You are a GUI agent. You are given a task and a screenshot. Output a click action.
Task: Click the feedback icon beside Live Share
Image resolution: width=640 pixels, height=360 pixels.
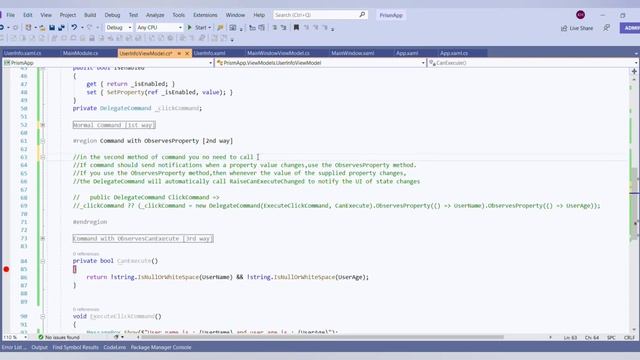tap(607, 28)
